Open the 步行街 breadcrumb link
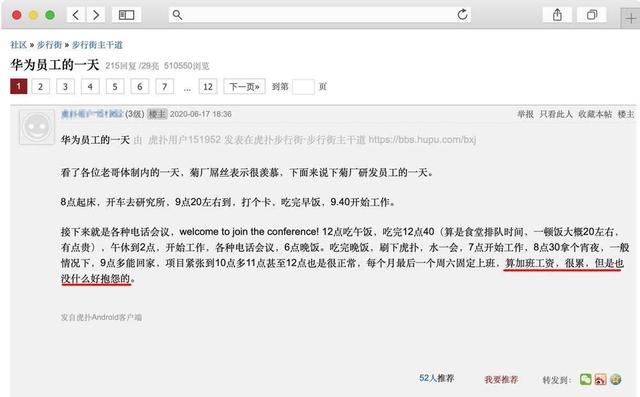 click(x=49, y=45)
